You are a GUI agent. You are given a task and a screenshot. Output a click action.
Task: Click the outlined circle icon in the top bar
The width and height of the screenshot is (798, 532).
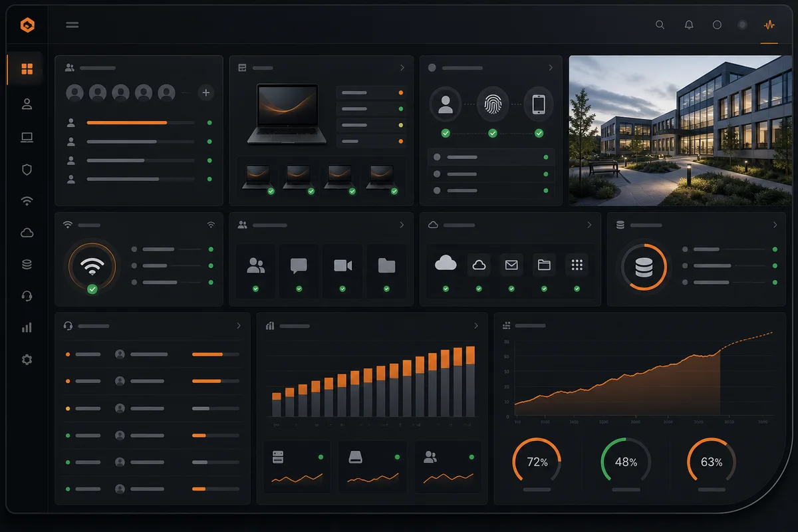tap(717, 25)
